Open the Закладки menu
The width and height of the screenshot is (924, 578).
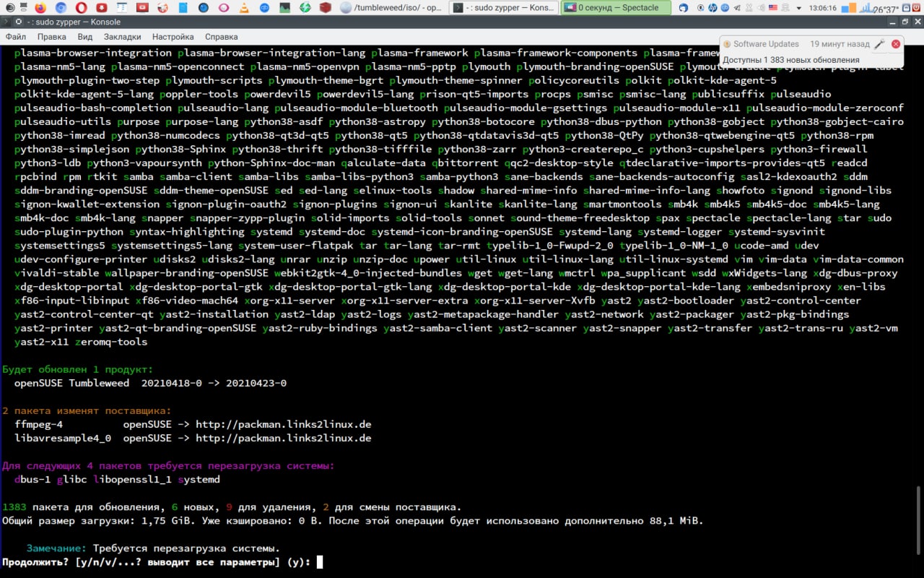click(121, 36)
